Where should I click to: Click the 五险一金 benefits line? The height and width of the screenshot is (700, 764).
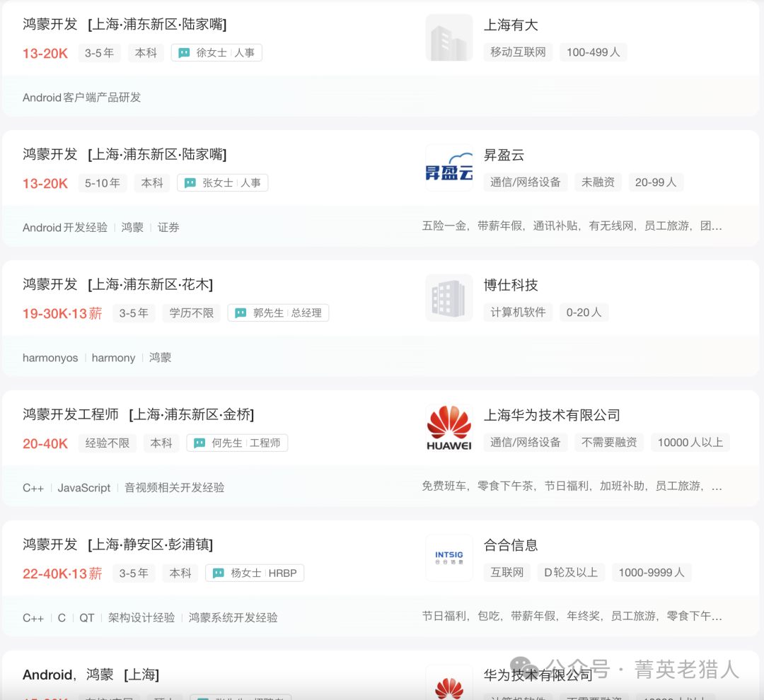coord(572,226)
